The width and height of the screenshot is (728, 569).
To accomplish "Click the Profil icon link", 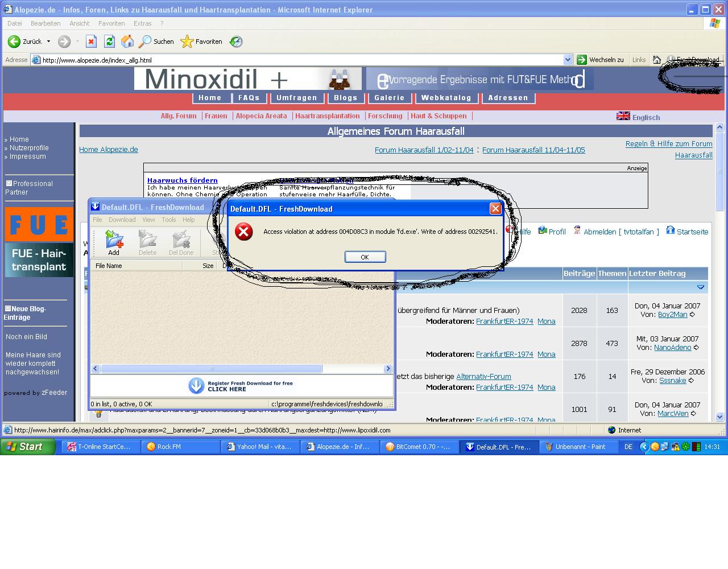I will coord(543,230).
